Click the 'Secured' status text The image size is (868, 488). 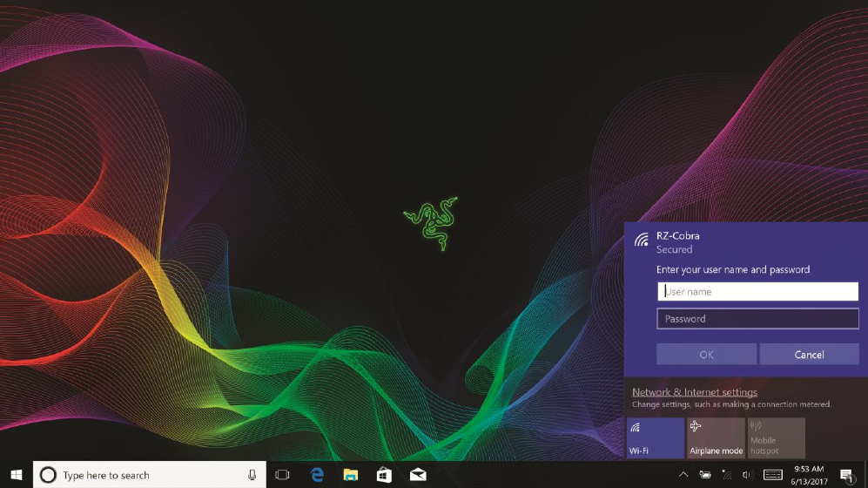click(674, 249)
